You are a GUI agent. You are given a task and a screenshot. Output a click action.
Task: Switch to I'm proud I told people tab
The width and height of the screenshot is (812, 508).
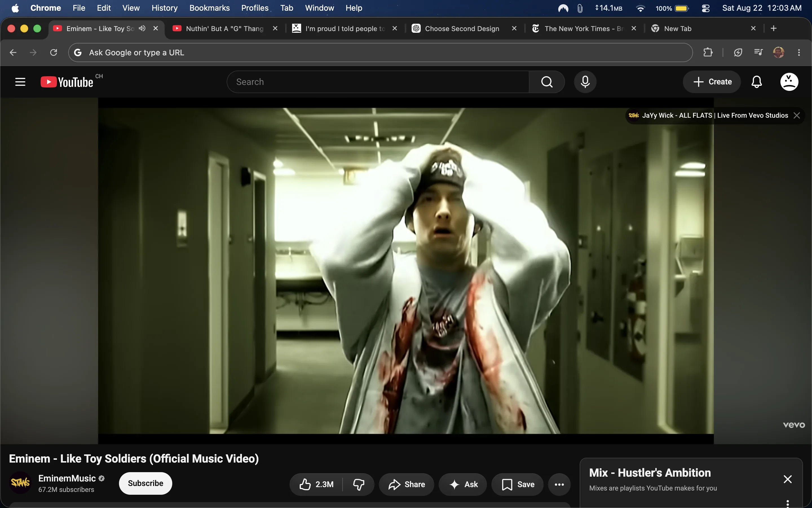pyautogui.click(x=345, y=29)
